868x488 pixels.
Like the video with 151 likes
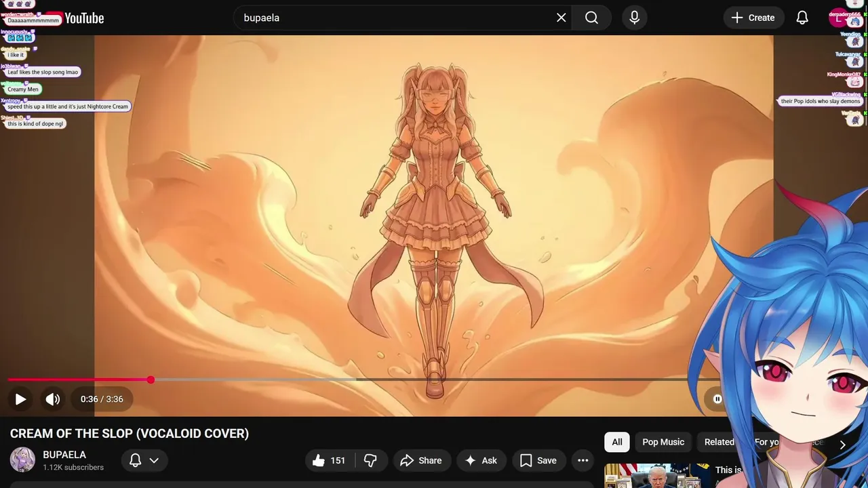pos(329,460)
